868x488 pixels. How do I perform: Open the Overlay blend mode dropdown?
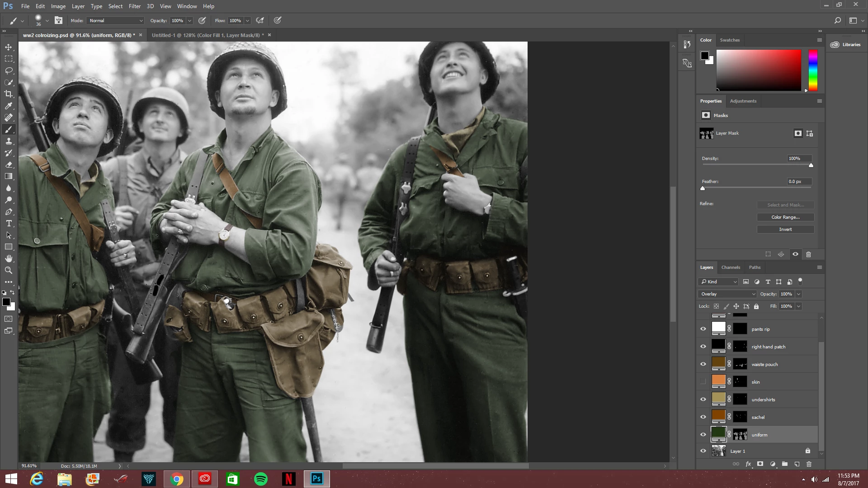727,294
